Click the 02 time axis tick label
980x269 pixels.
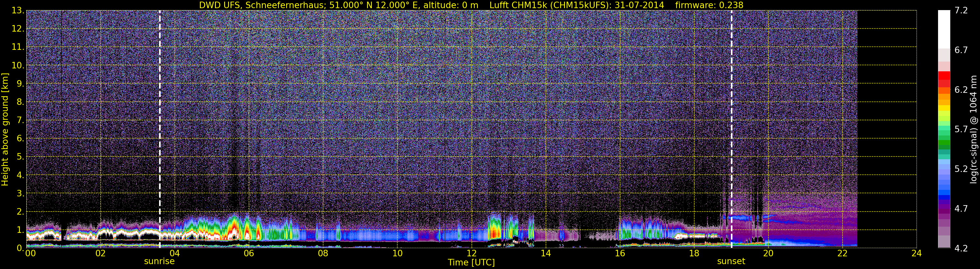pyautogui.click(x=101, y=253)
